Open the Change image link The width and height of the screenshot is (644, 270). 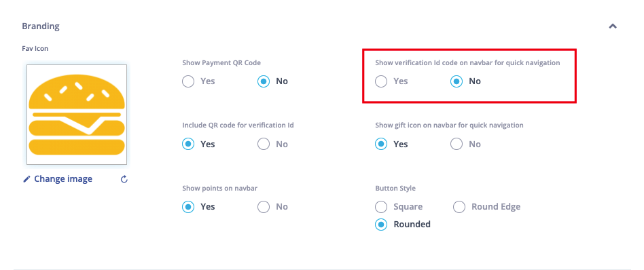coord(63,179)
